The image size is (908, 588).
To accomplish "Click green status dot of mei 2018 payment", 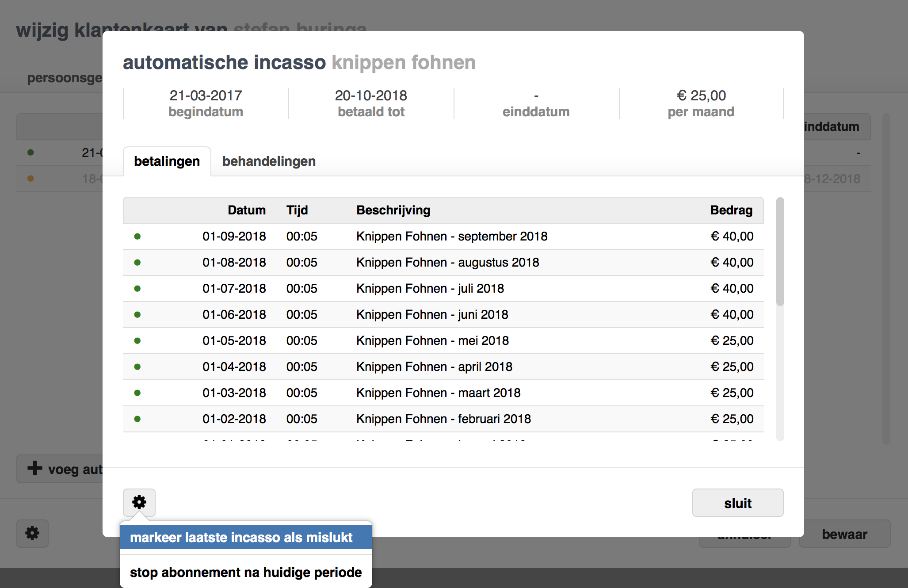I will pyautogui.click(x=137, y=341).
